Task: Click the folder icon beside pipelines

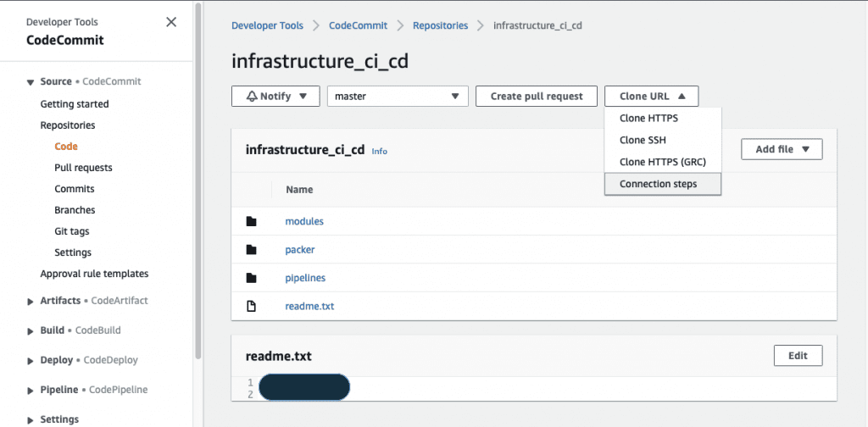Action: pyautogui.click(x=251, y=278)
